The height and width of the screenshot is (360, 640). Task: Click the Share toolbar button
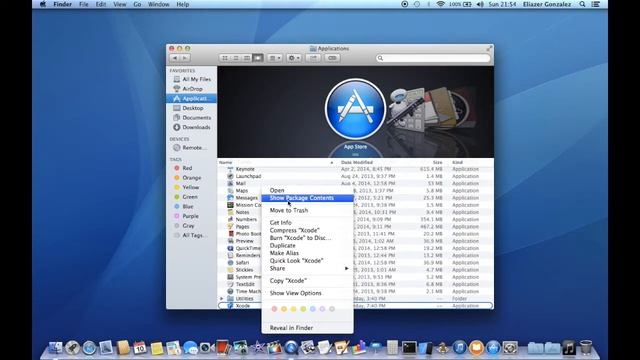(x=313, y=58)
